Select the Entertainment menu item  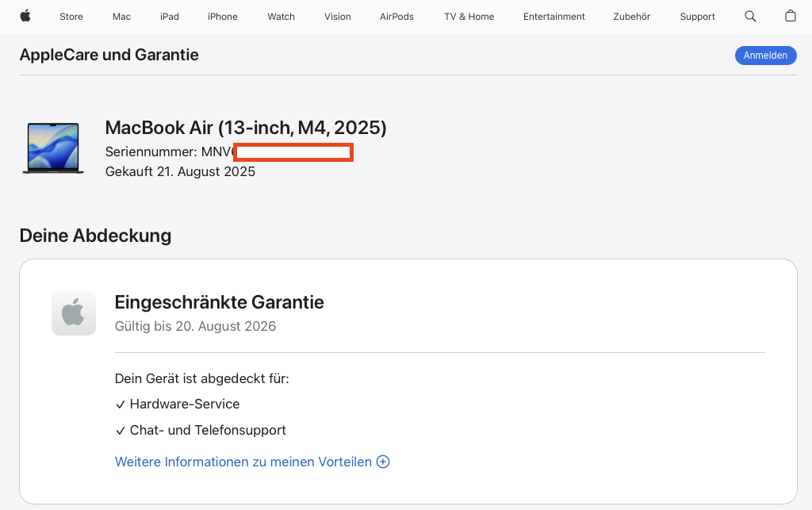[x=554, y=17]
